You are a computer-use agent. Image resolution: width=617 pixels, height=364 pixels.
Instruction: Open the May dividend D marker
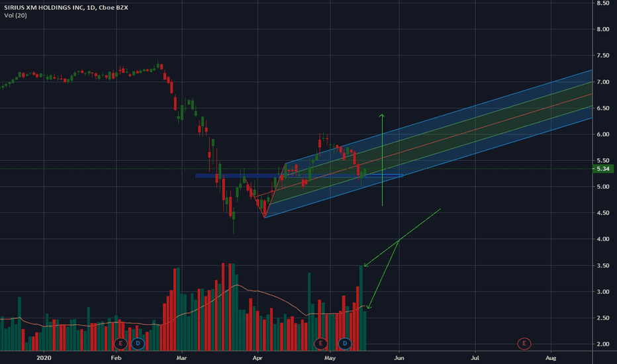(345, 343)
